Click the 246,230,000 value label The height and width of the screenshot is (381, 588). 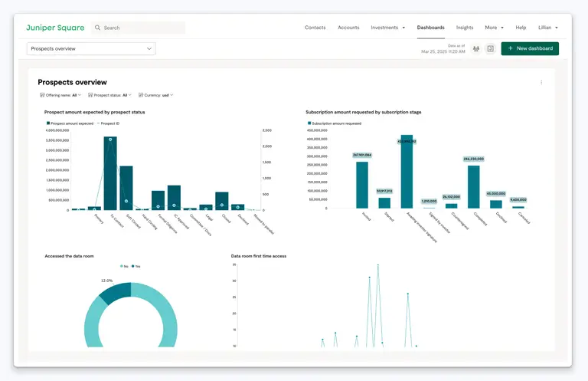pyautogui.click(x=474, y=159)
